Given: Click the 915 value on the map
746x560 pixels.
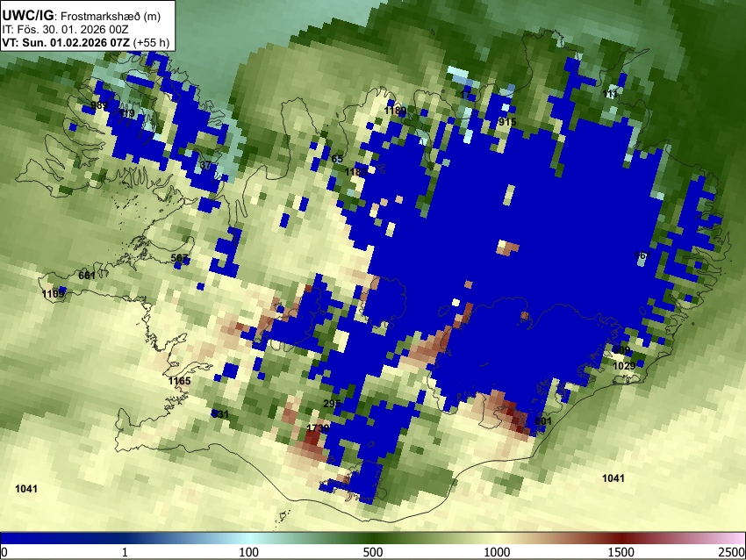Looking at the screenshot, I should point(507,122).
